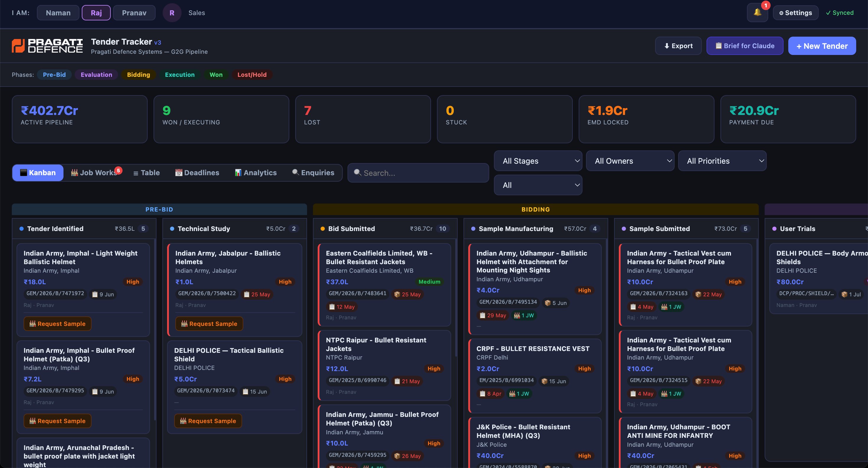Request Sample for Light Weight Ballistic Helmet
Screen dimensions: 868x468
point(57,324)
